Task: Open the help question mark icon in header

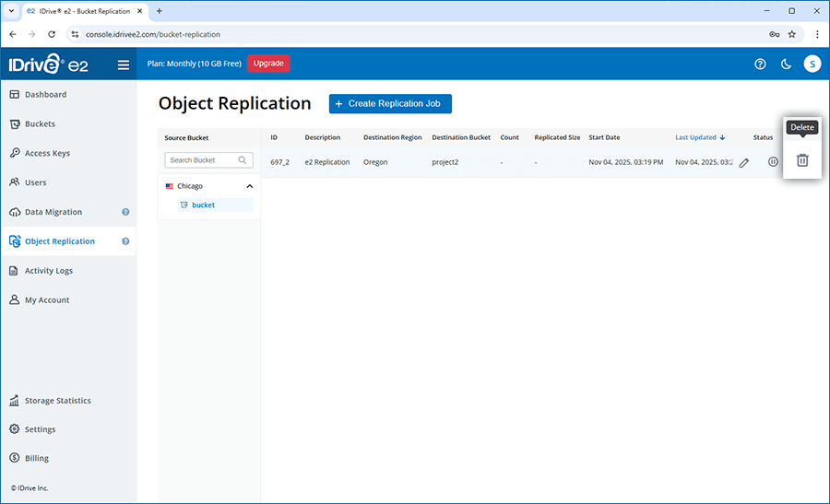Action: tap(760, 64)
